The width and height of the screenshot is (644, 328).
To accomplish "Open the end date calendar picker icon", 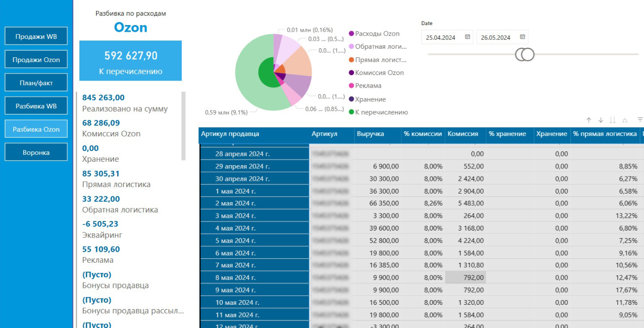I will pos(522,37).
